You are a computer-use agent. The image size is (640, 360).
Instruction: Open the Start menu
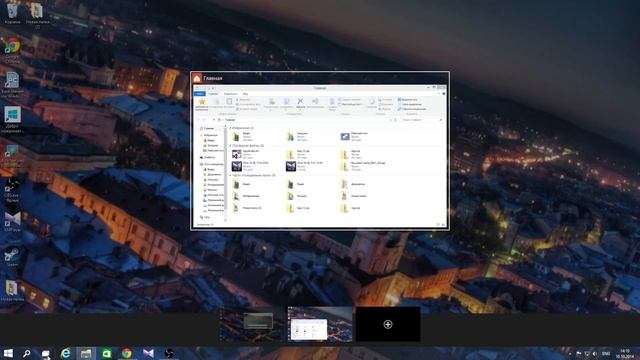[8, 353]
